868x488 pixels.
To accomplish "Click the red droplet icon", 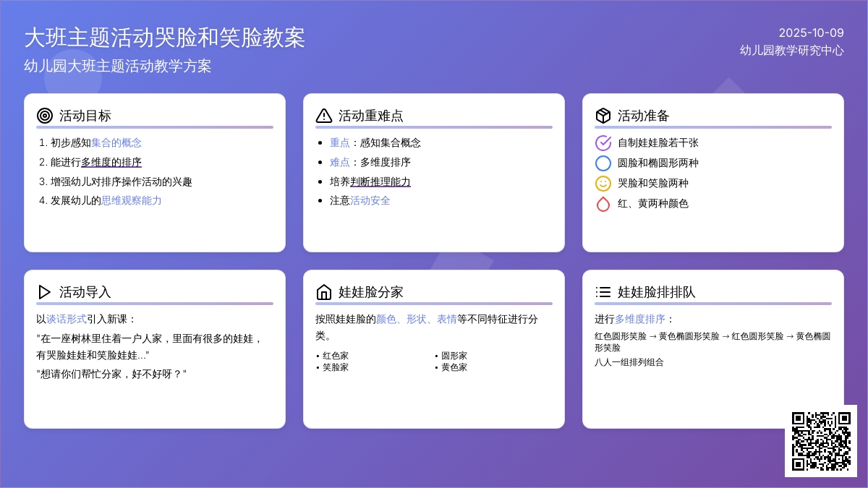I will 603,204.
